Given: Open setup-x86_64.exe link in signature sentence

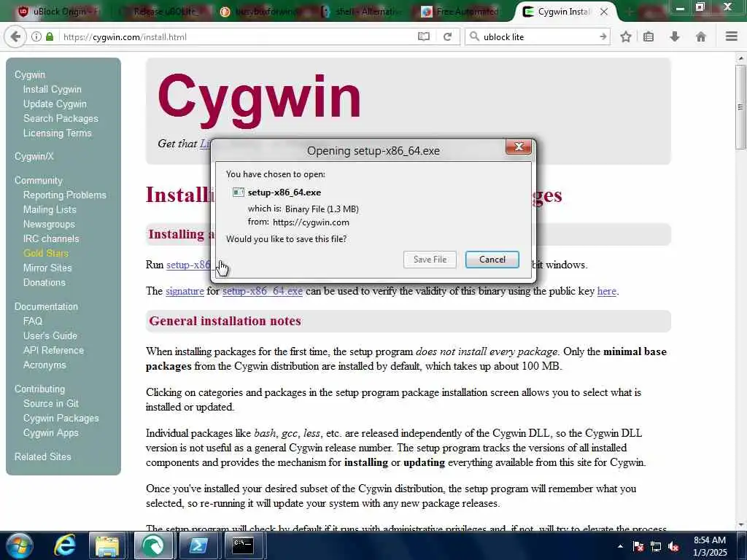Looking at the screenshot, I should click(x=263, y=291).
